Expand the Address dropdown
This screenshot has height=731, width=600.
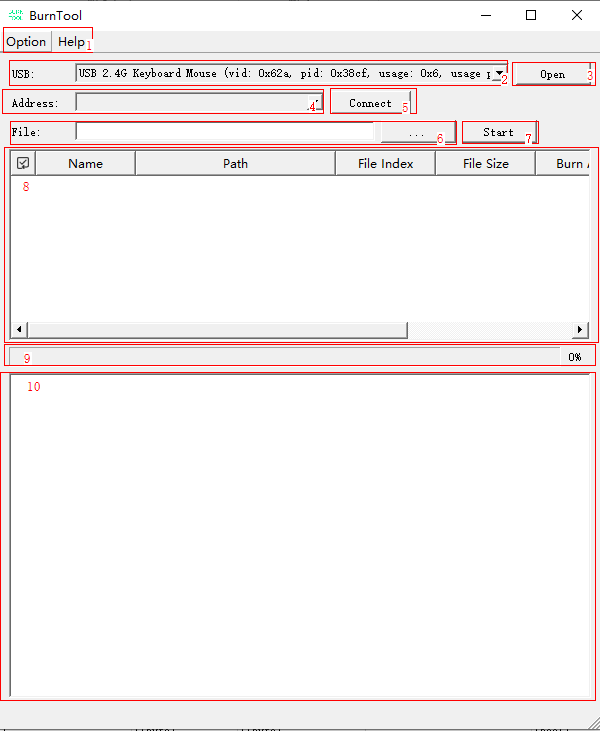(x=314, y=103)
